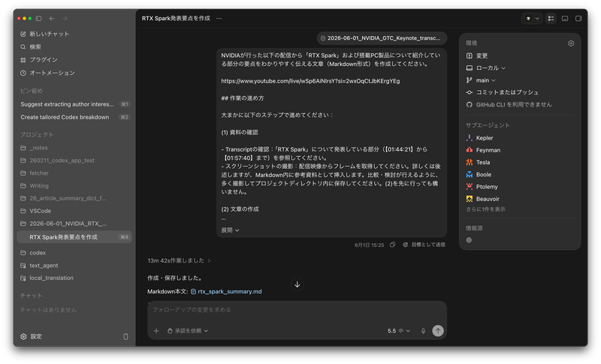Viewport: 601px width, 364px height.
Task: Open オートメーション page
Action: coord(47,73)
